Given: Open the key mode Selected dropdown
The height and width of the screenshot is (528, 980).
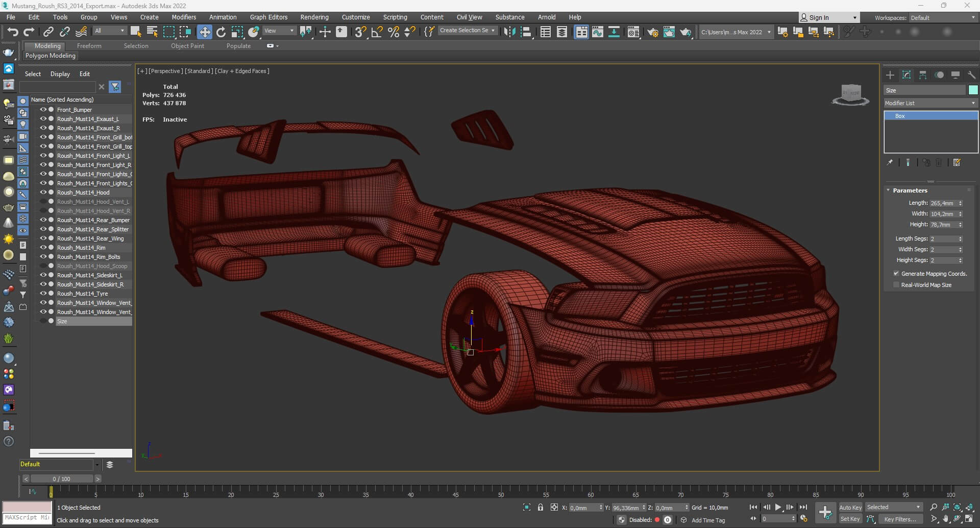Looking at the screenshot, I should pyautogui.click(x=894, y=507).
